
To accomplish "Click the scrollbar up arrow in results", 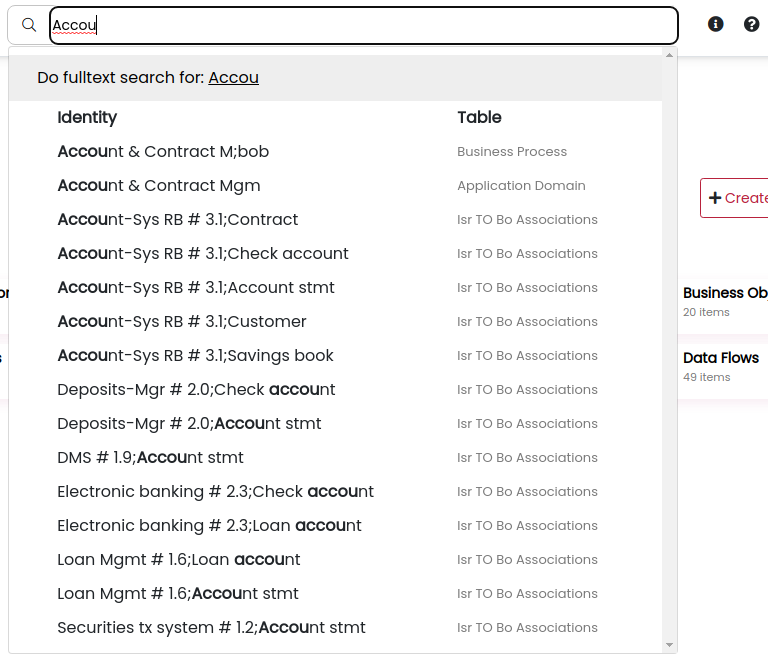I will pyautogui.click(x=670, y=55).
